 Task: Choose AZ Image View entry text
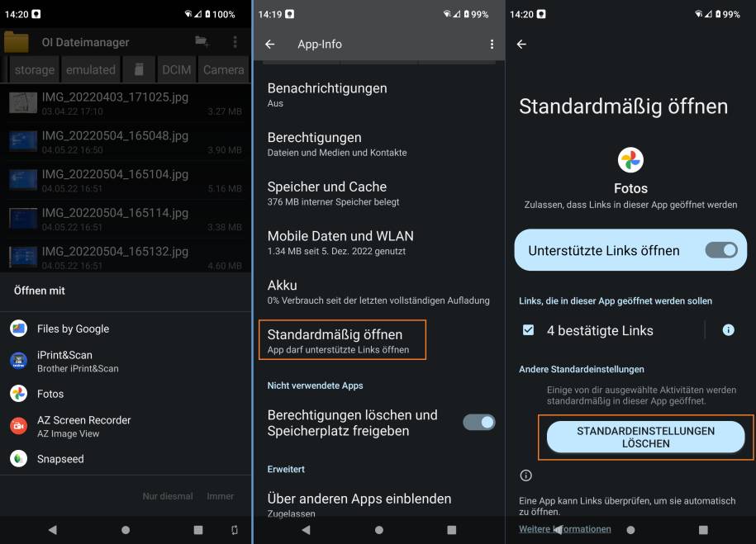[68, 433]
